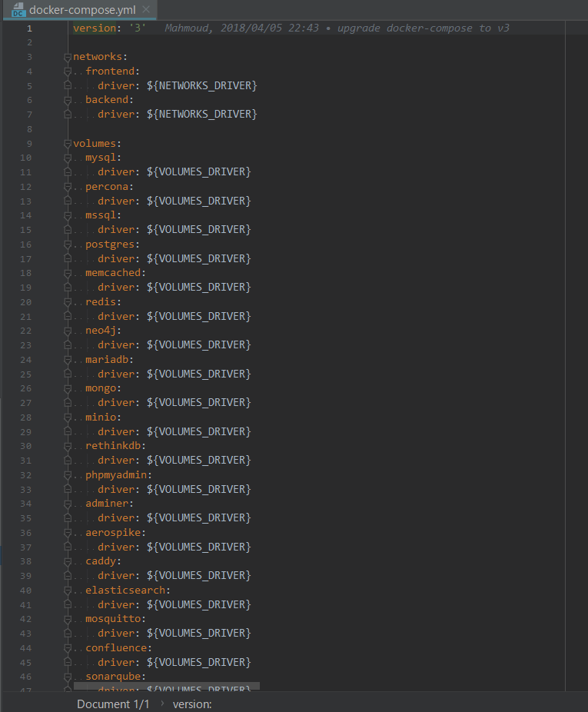Click the "Document 1/1" breadcrumb
Viewport: 588px width, 712px height.
tap(113, 704)
